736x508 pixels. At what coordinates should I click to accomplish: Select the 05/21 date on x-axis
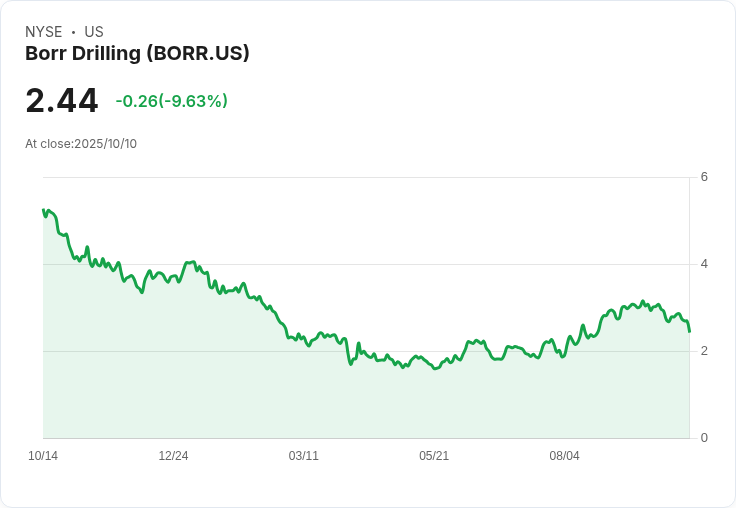point(434,456)
